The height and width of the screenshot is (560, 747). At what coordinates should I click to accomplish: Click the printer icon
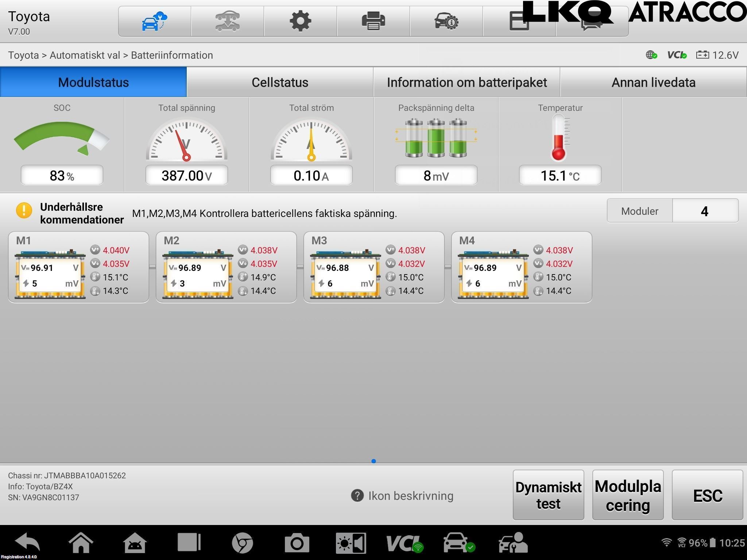click(x=373, y=21)
